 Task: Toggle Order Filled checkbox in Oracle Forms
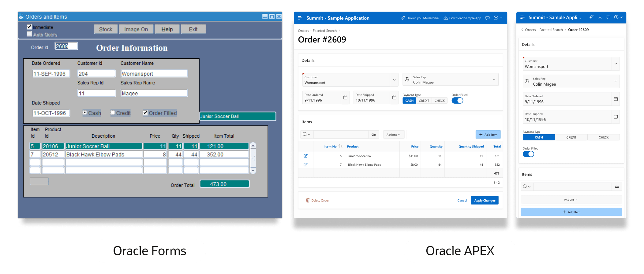pos(145,113)
